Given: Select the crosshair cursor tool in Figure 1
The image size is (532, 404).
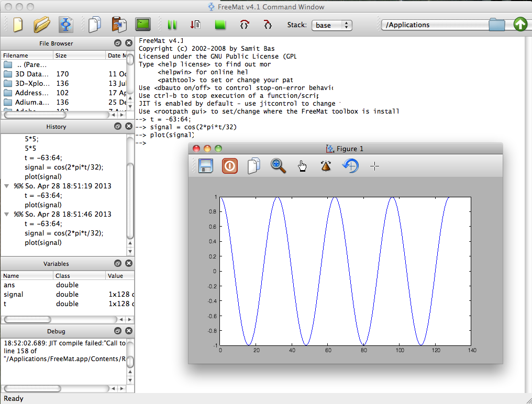Looking at the screenshot, I should (x=374, y=166).
